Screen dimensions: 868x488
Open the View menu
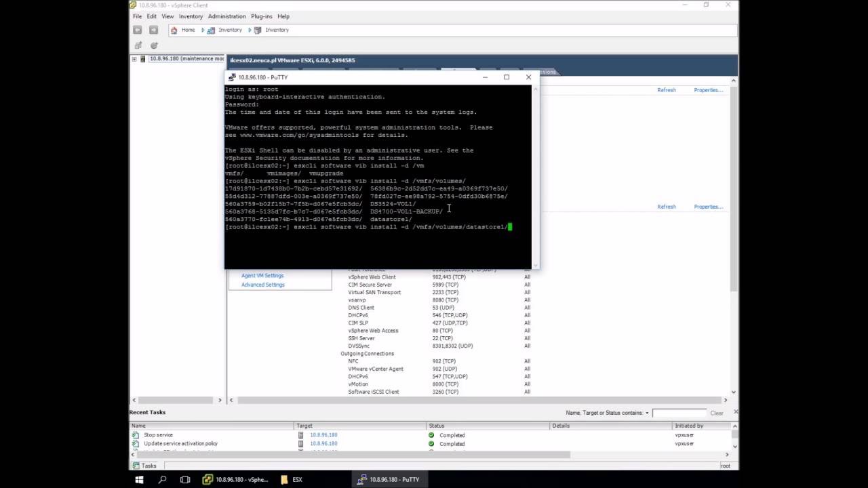click(167, 16)
